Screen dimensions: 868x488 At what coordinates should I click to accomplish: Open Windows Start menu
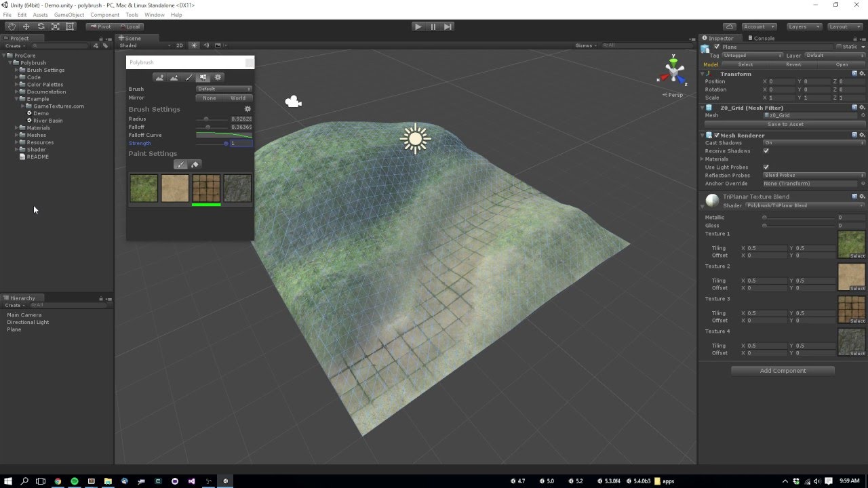[8, 481]
